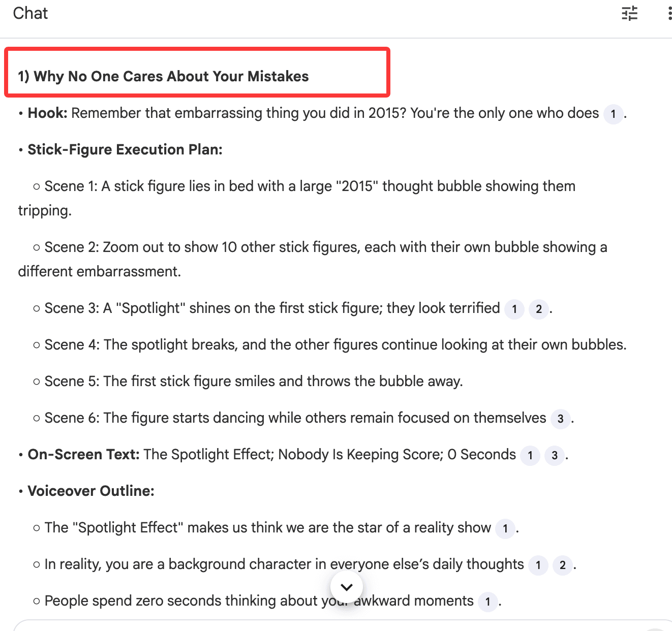
Task: Open citation 1 after "0 Seconds"
Action: (x=530, y=455)
